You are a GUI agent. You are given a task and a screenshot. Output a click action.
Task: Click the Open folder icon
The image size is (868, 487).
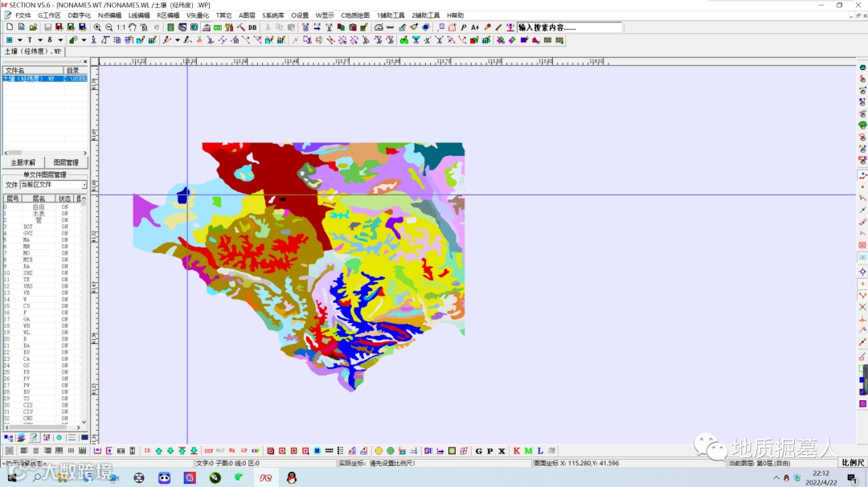click(x=34, y=27)
